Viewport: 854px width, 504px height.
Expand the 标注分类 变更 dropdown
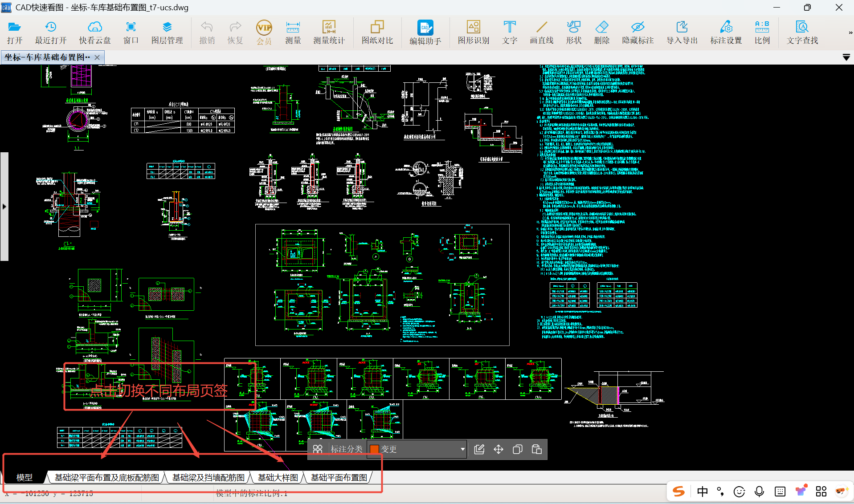(462, 449)
